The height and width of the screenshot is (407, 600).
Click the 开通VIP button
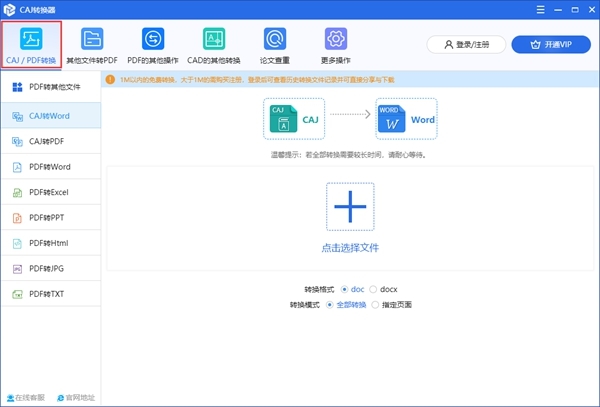[x=550, y=45]
